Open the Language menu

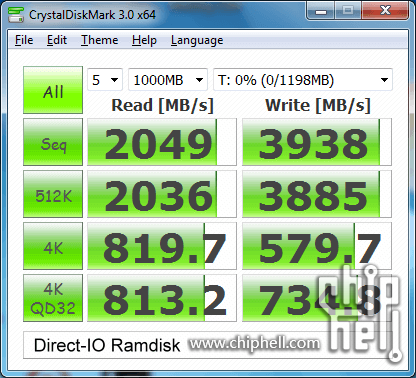click(197, 40)
